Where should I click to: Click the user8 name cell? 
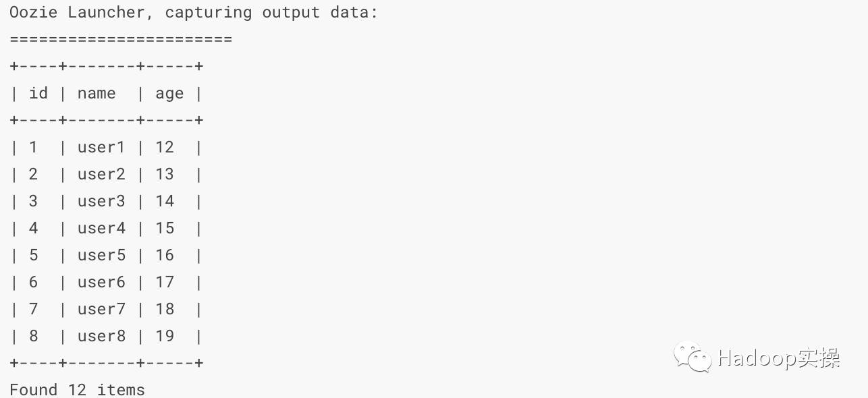(101, 336)
